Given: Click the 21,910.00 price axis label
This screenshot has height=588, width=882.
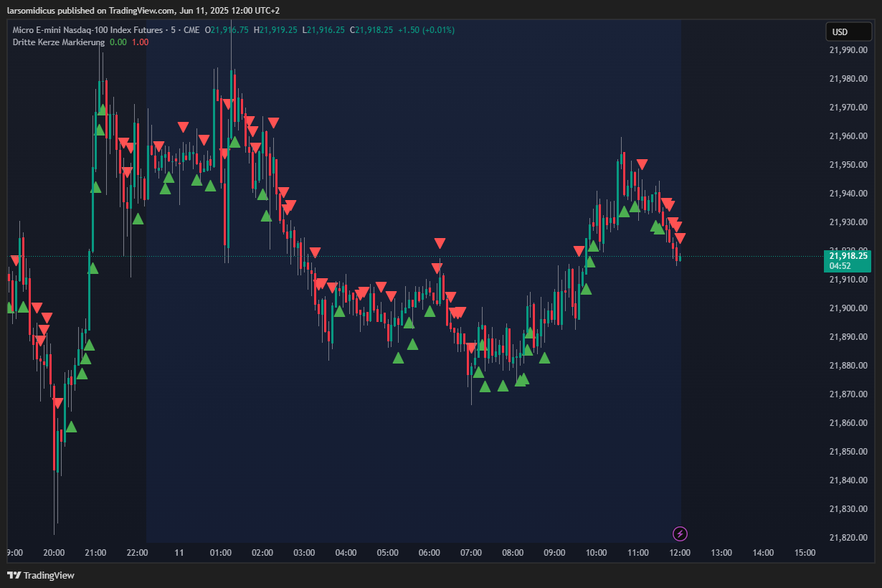Looking at the screenshot, I should click(x=848, y=280).
